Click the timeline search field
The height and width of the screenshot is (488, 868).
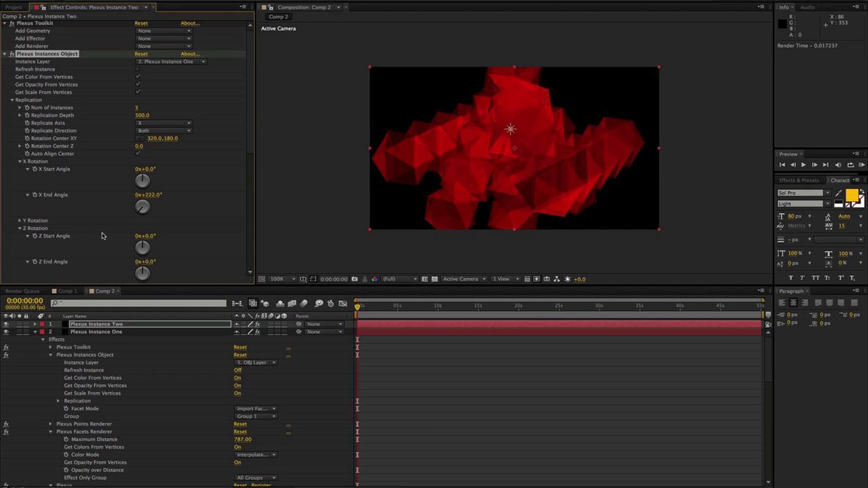(x=139, y=303)
